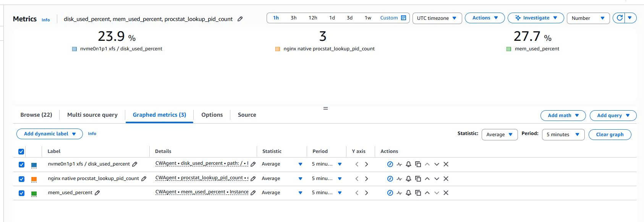The height and width of the screenshot is (222, 644).
Task: Select the 3h time range
Action: tap(293, 18)
